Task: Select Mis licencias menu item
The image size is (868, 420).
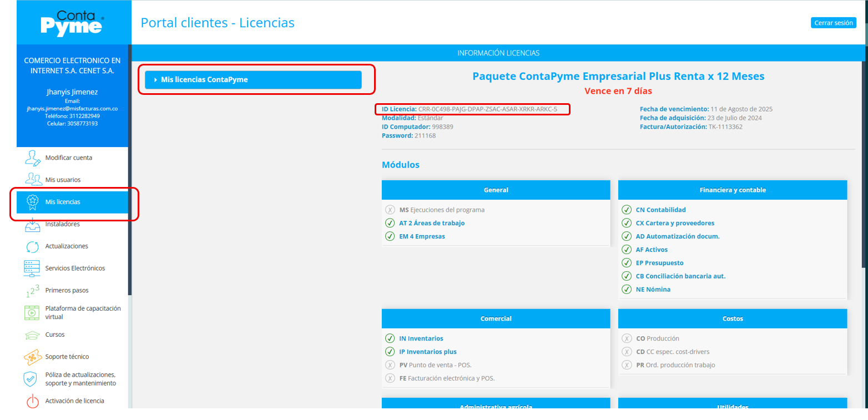Action: (x=63, y=202)
